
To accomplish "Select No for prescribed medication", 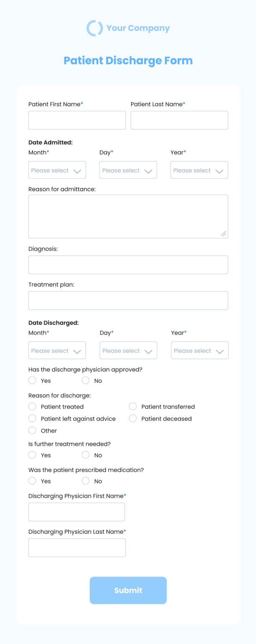I will click(86, 481).
